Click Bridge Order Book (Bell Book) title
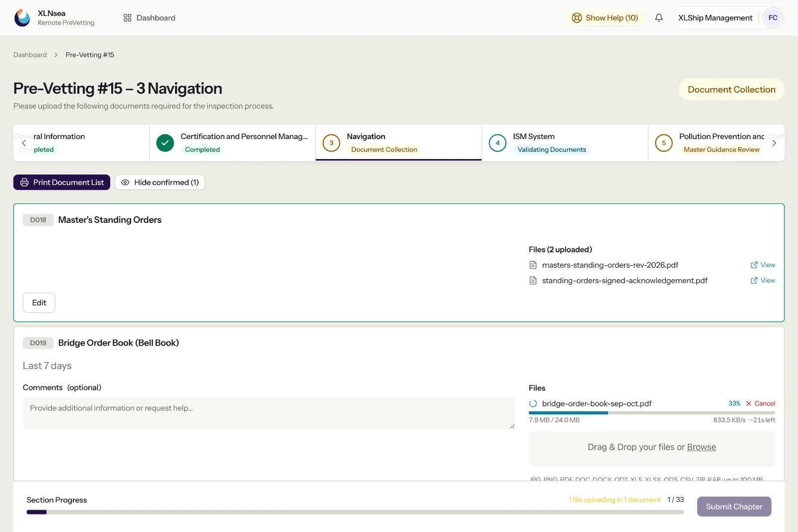 pyautogui.click(x=118, y=343)
